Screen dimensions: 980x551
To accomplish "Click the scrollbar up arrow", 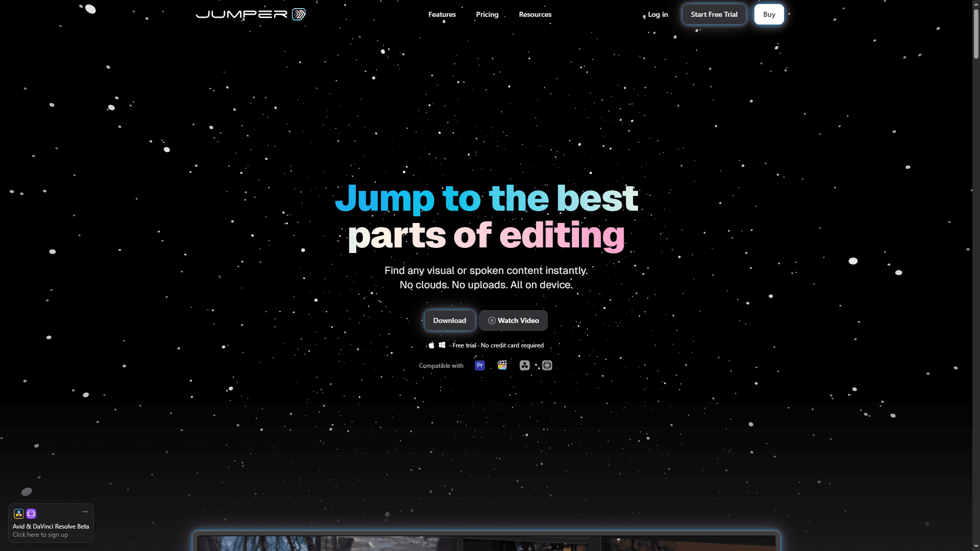I will point(976,4).
